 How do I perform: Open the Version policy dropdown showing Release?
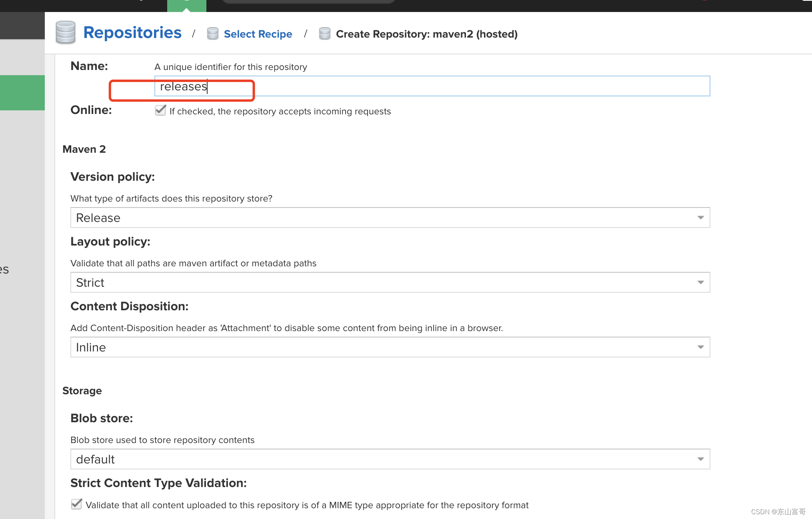[x=390, y=218]
